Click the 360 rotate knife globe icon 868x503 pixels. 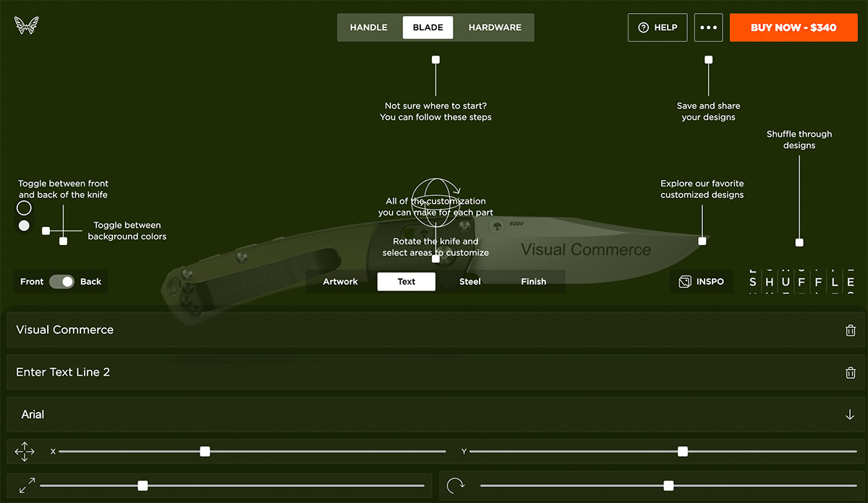tap(436, 203)
